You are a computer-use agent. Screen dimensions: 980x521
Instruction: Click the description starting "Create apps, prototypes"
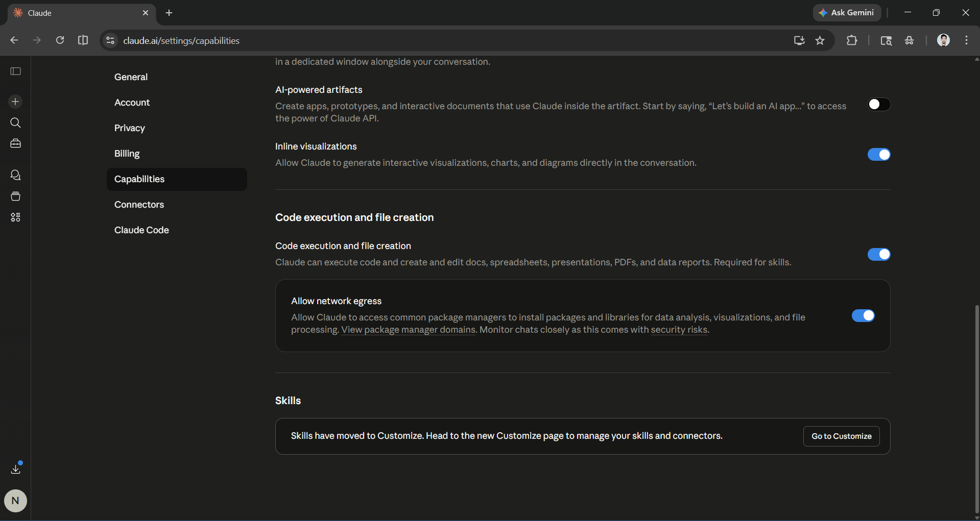pos(561,112)
